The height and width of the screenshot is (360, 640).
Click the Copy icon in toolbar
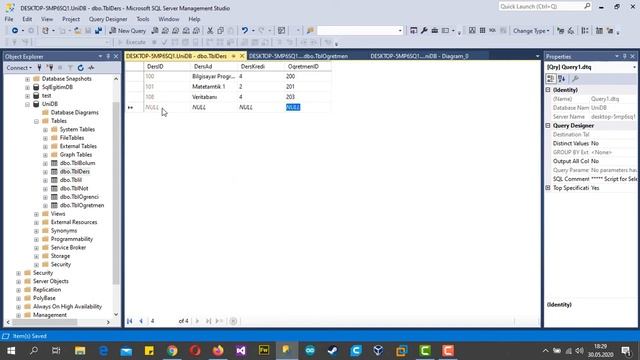pyautogui.click(x=220, y=31)
